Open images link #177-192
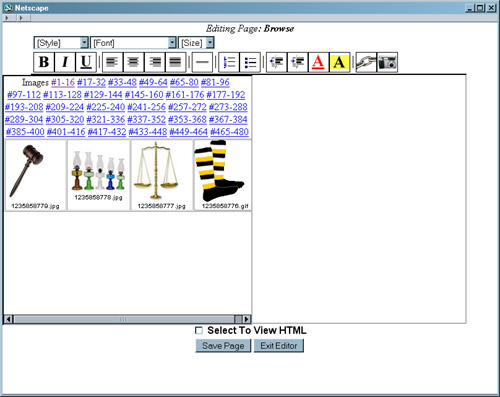500x397 pixels. coord(226,95)
